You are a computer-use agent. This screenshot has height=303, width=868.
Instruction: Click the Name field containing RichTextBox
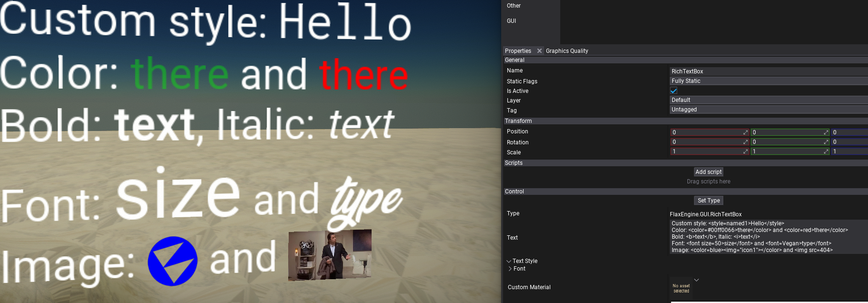tap(768, 71)
